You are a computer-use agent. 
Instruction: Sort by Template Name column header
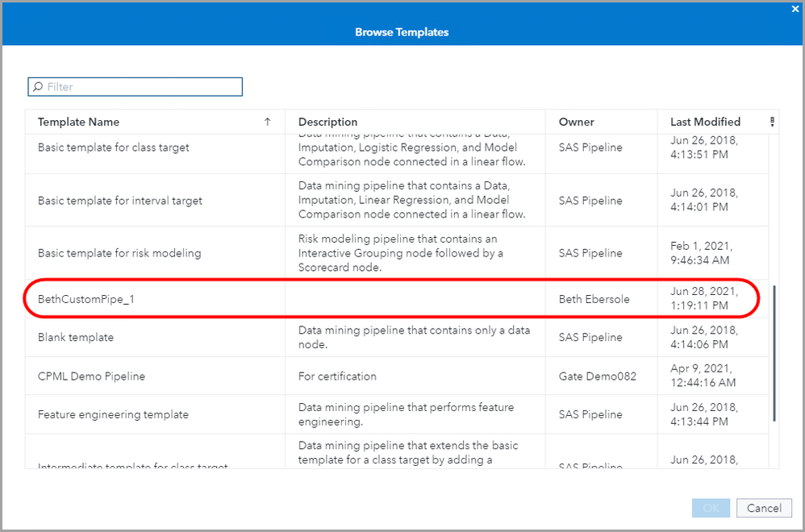pos(78,123)
